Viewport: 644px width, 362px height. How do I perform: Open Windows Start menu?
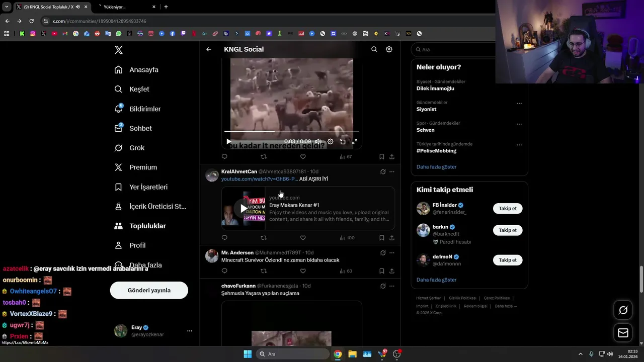(x=248, y=354)
